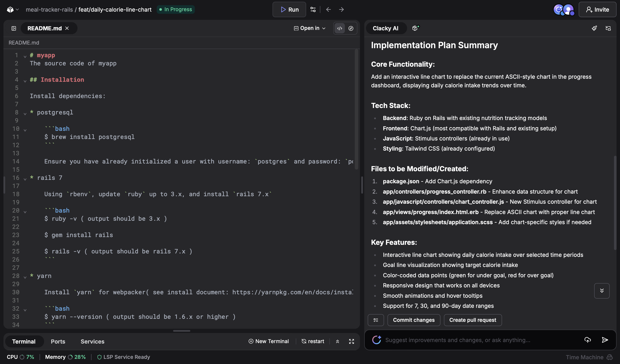Click line number 28 in gutter
Image resolution: width=620 pixels, height=364 pixels.
[x=16, y=276]
